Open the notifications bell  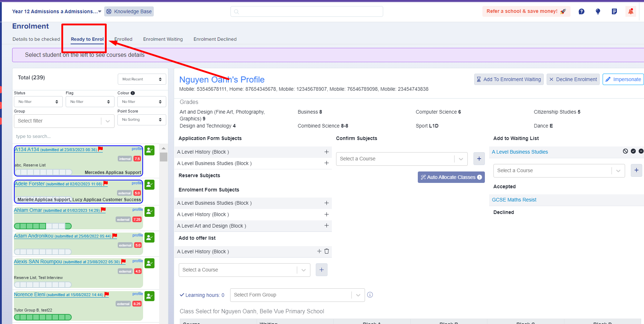click(631, 11)
